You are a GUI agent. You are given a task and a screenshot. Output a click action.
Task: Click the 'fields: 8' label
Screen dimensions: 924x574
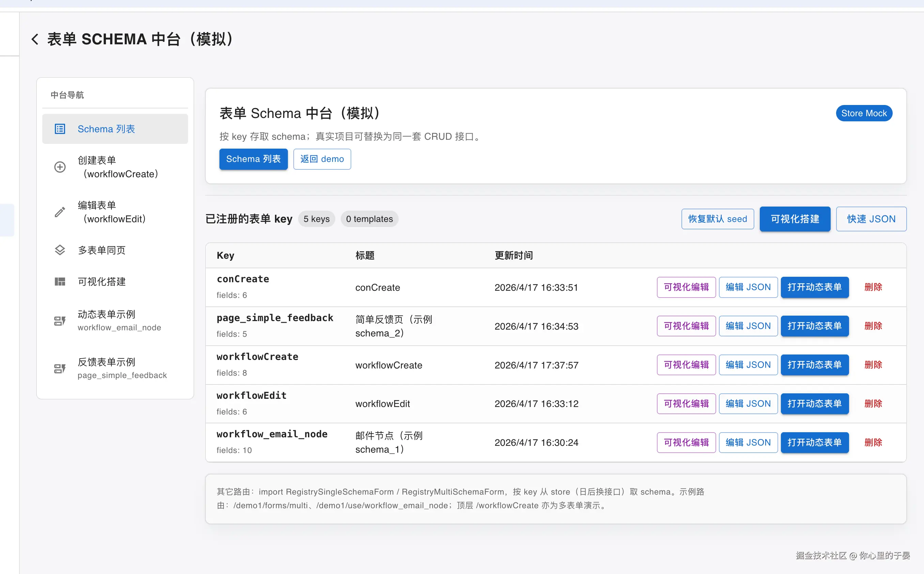coord(232,373)
